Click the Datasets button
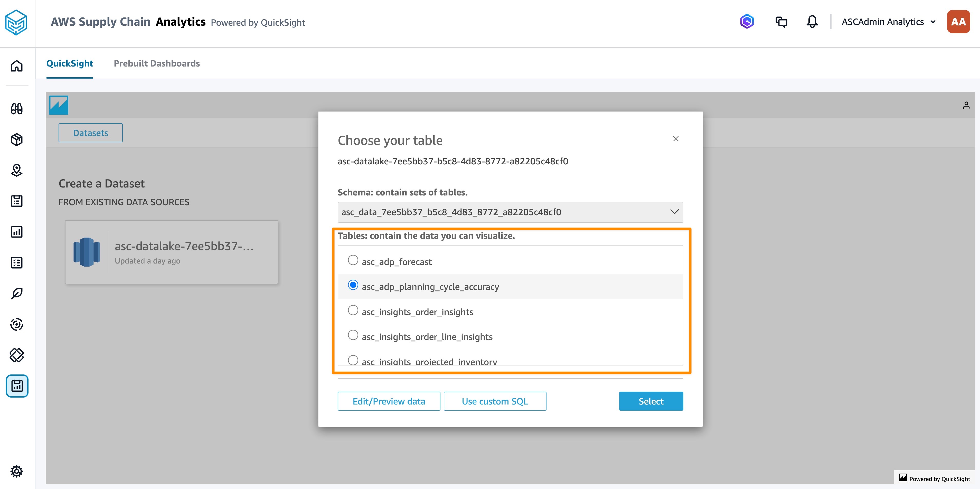The height and width of the screenshot is (489, 980). pyautogui.click(x=91, y=133)
